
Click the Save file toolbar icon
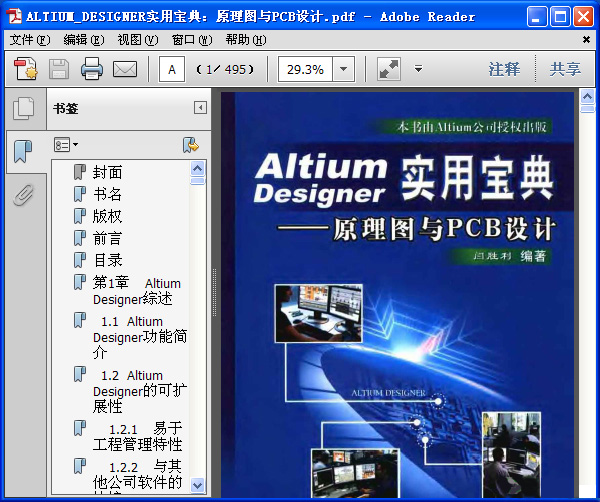[59, 69]
